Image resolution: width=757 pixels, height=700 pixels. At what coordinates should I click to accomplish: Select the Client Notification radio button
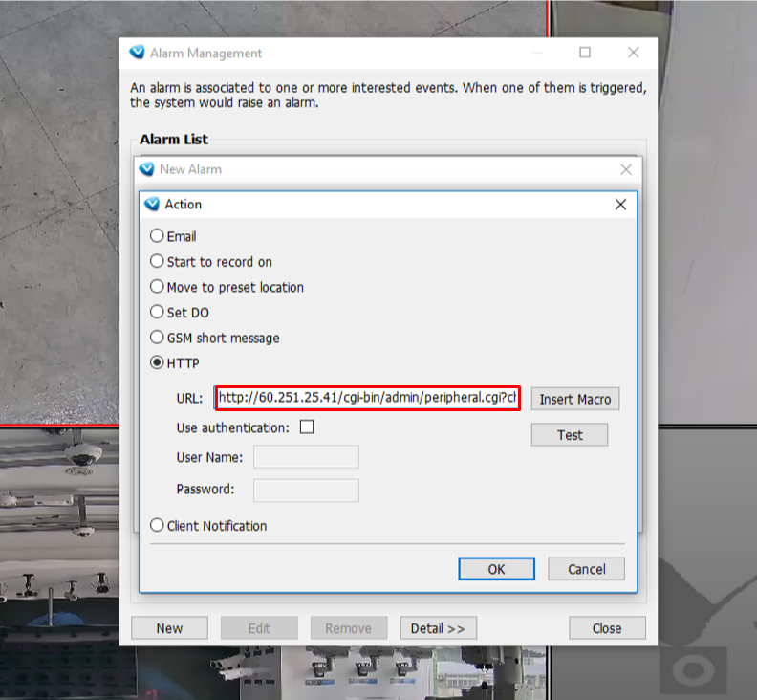pyautogui.click(x=158, y=526)
